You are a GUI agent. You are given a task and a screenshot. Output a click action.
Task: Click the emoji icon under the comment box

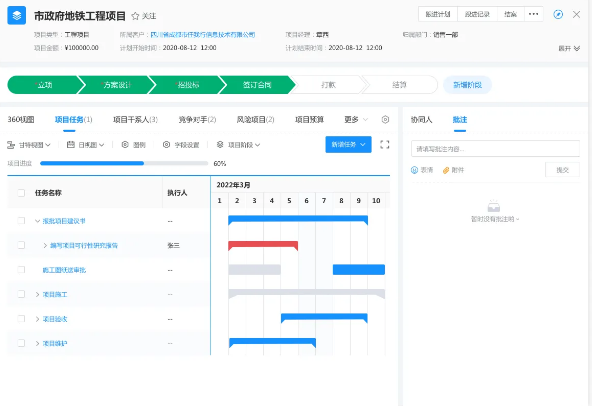click(x=414, y=170)
